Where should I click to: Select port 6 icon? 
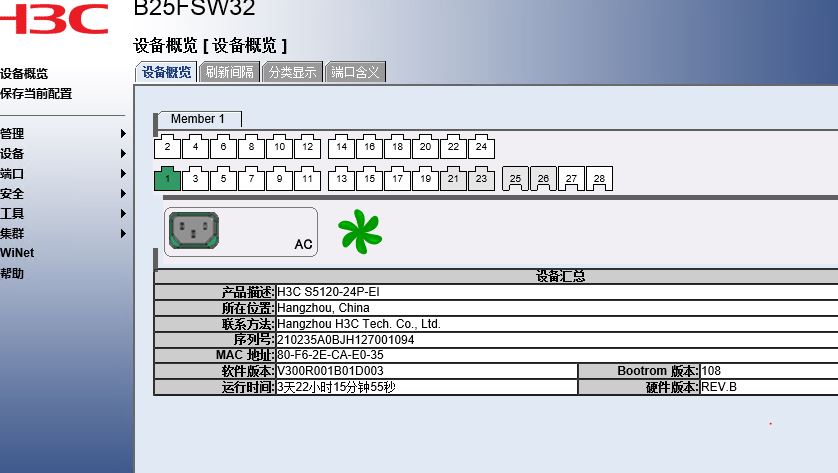223,147
